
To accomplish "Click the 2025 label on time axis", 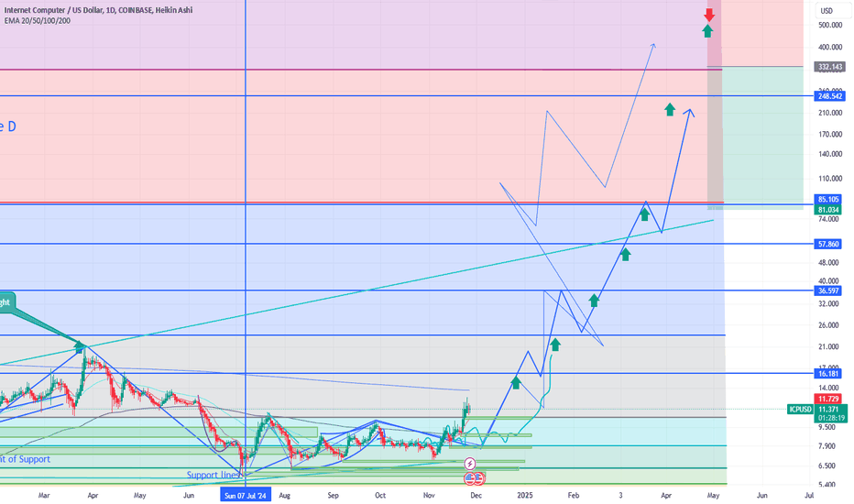I will click(x=524, y=495).
